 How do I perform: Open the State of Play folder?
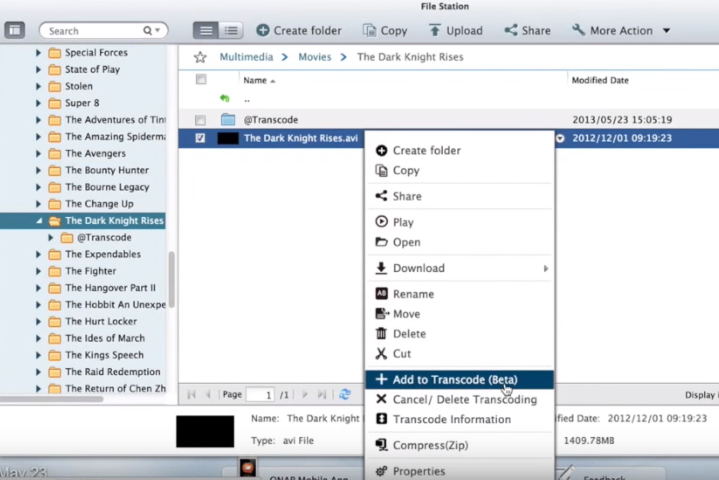(92, 69)
